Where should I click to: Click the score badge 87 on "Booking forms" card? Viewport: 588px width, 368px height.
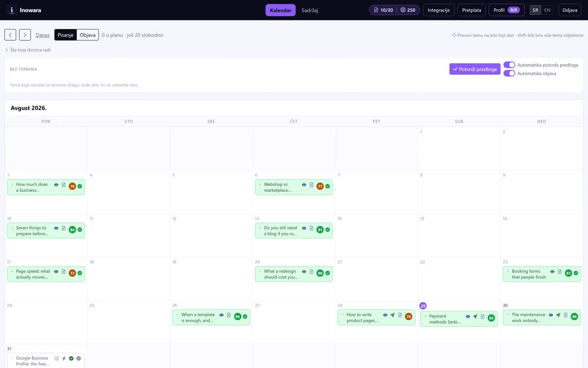coord(568,273)
